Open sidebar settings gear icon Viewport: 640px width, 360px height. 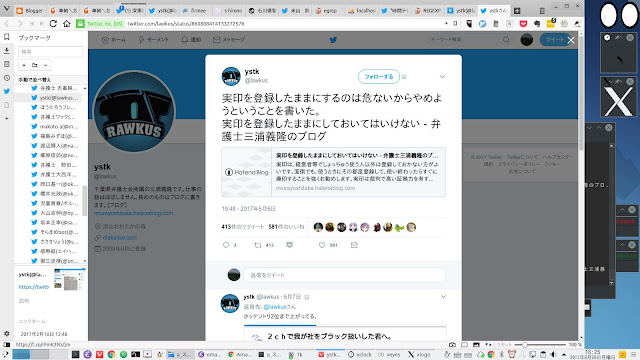pyautogui.click(x=7, y=333)
